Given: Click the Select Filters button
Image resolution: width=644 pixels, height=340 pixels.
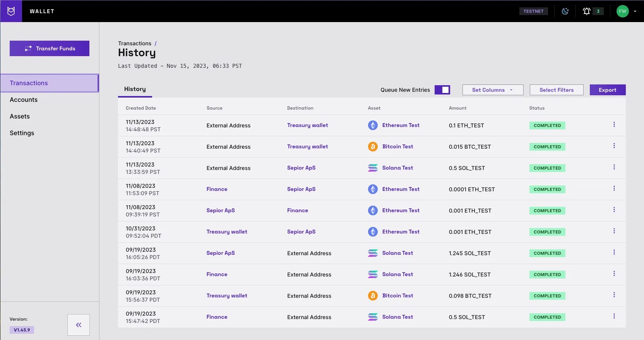Looking at the screenshot, I should [x=557, y=90].
